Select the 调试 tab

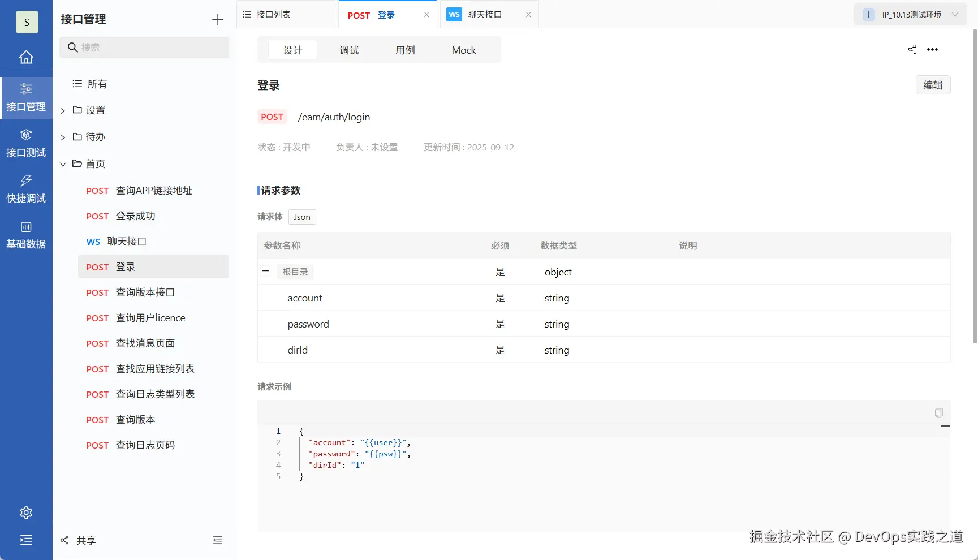coord(349,50)
